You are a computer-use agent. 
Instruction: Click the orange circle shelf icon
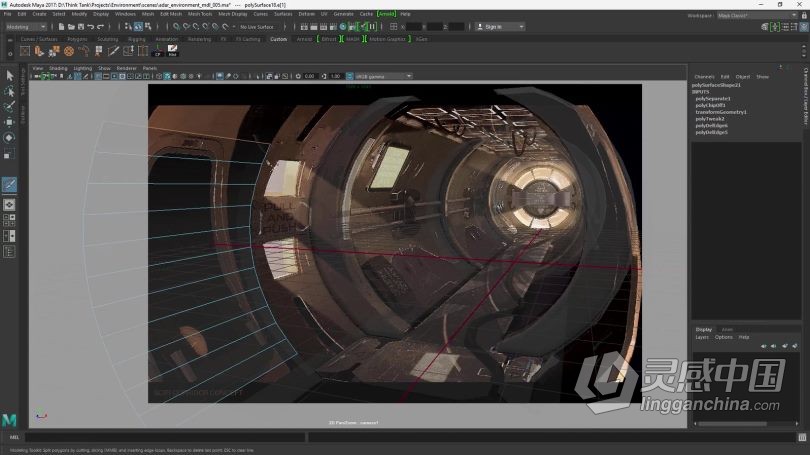pyautogui.click(x=69, y=51)
